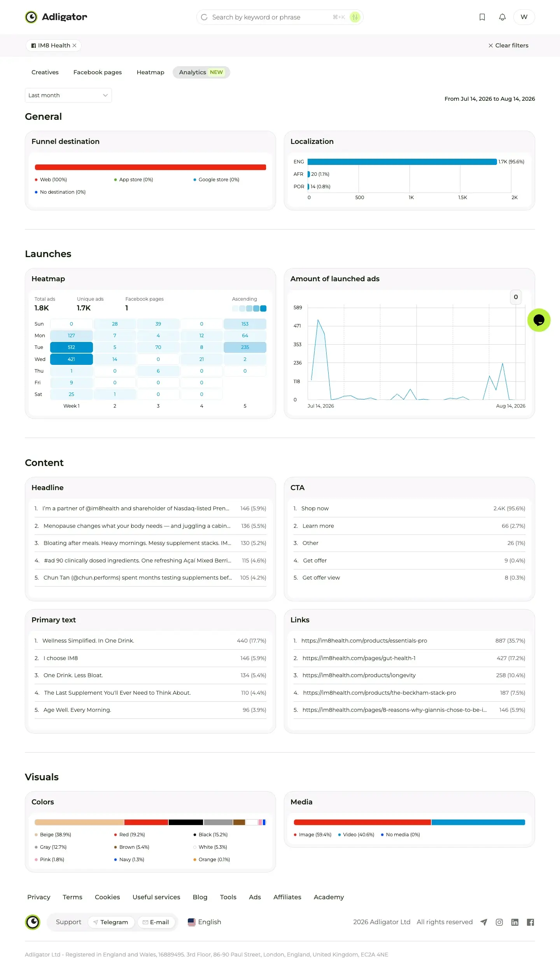Remove the IM8 Health filter chip
Image resolution: width=560 pixels, height=974 pixels.
(74, 46)
